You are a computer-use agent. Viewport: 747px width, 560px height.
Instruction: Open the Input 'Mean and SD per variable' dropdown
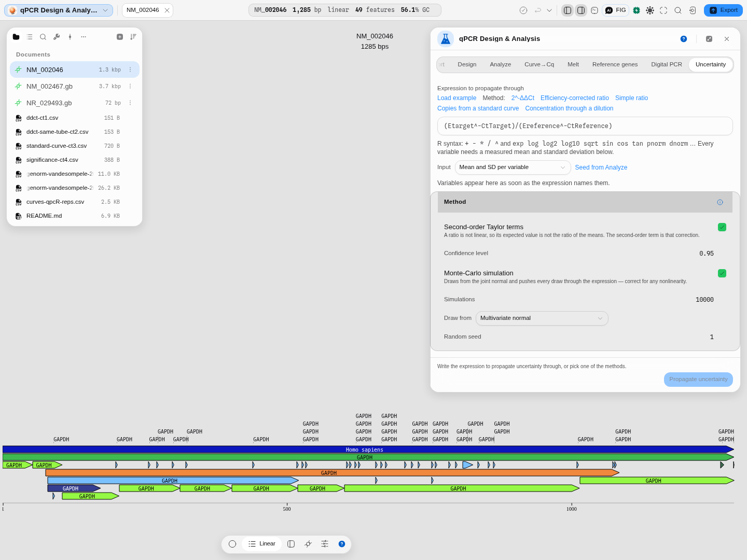[513, 167]
